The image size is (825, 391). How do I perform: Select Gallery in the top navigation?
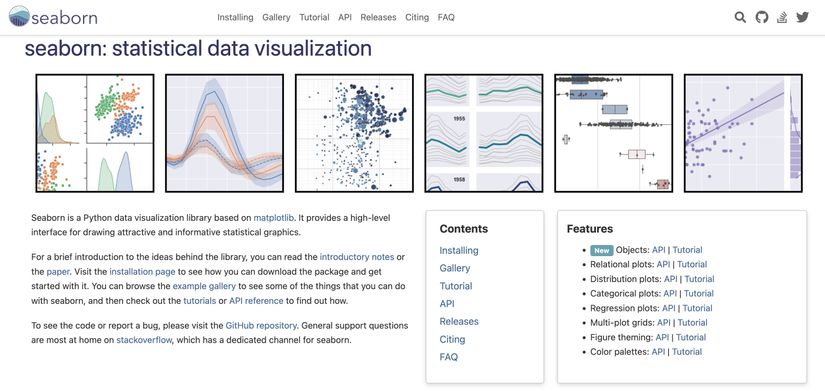pyautogui.click(x=276, y=17)
